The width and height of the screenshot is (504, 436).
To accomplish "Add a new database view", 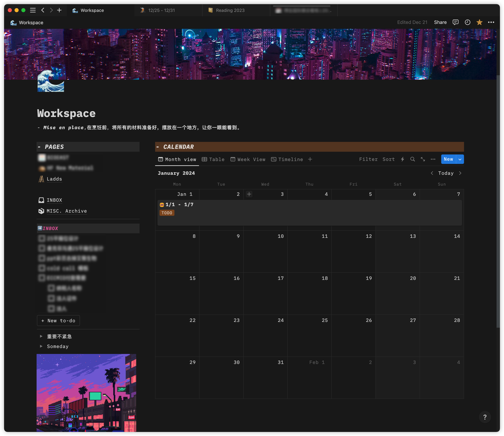I will click(x=310, y=159).
